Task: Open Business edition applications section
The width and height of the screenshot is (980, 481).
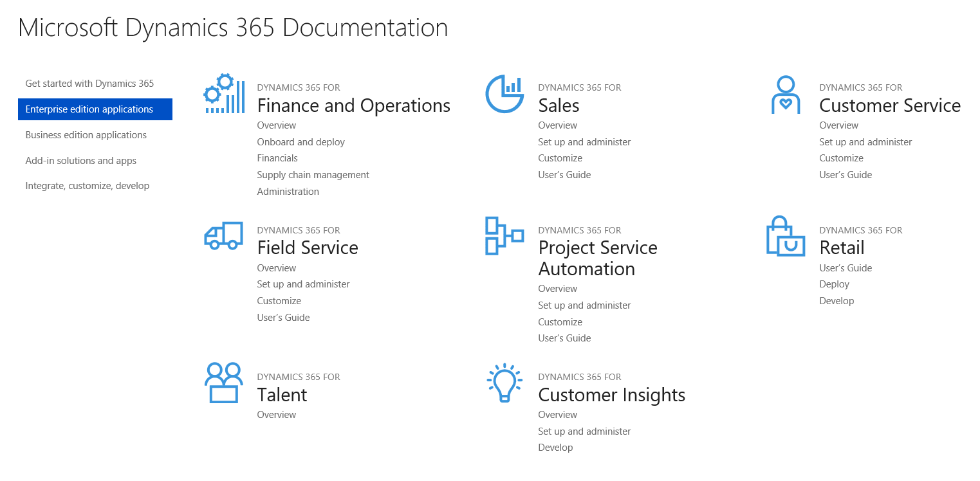Action: 86,135
